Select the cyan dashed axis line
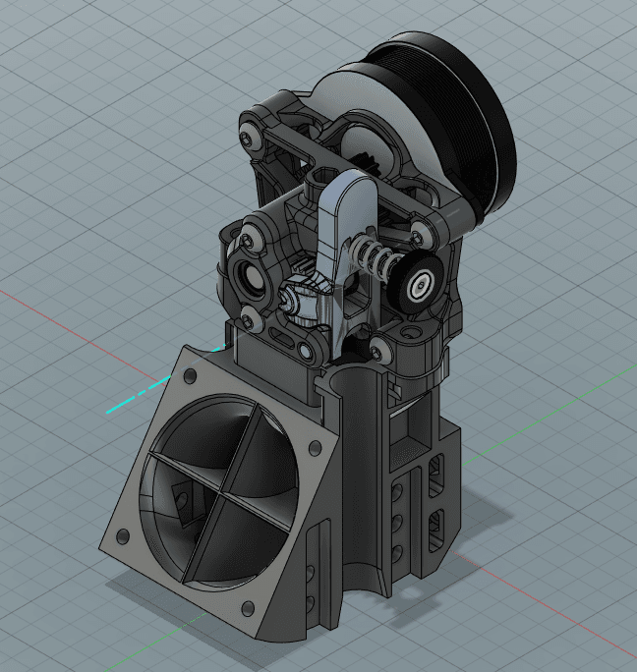Screen dimensions: 637x672 [165, 379]
